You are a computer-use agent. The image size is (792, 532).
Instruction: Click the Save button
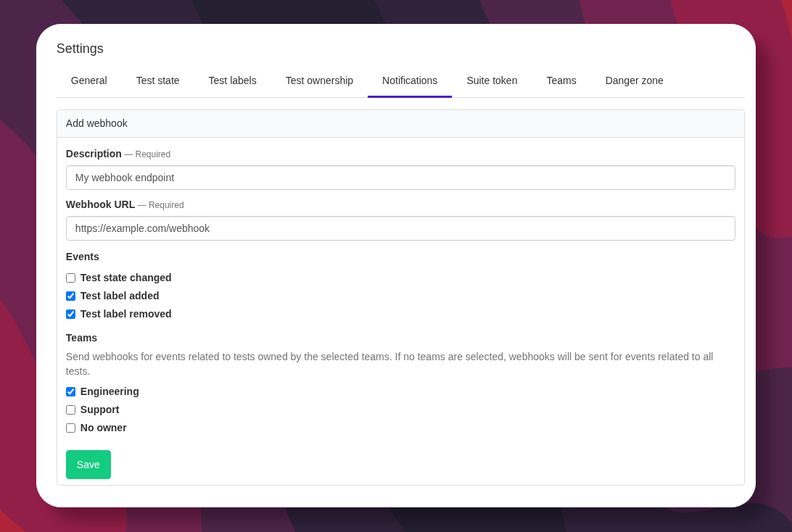(88, 465)
